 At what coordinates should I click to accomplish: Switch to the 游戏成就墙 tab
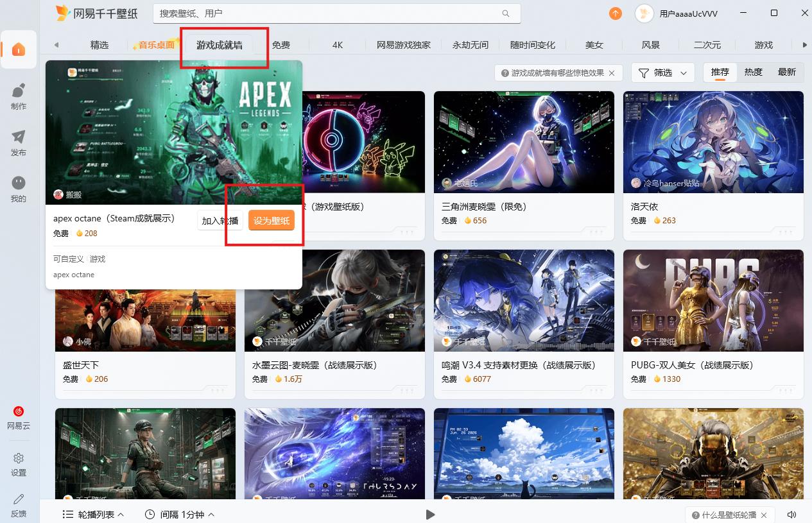tap(220, 45)
